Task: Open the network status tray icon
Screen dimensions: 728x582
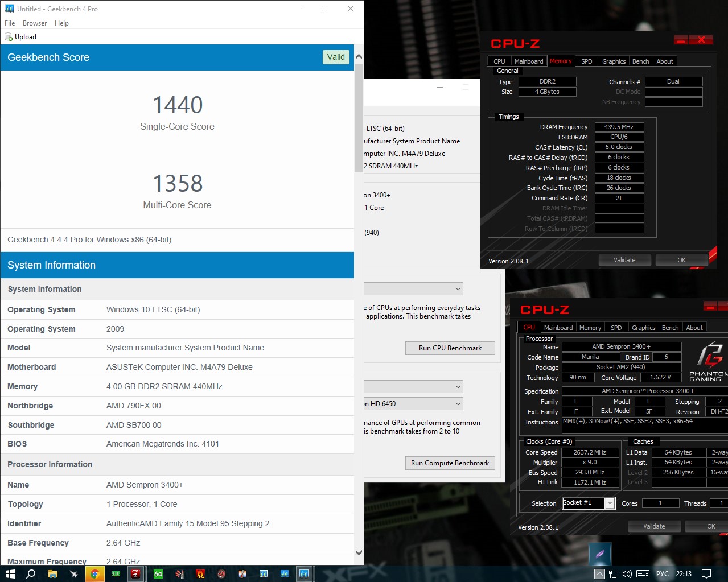Action: click(x=614, y=573)
